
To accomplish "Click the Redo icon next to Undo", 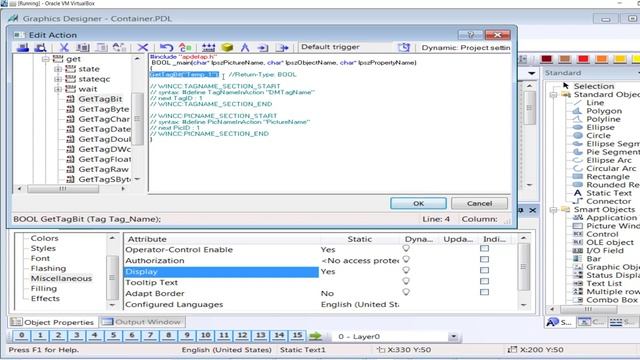I will coord(185,47).
